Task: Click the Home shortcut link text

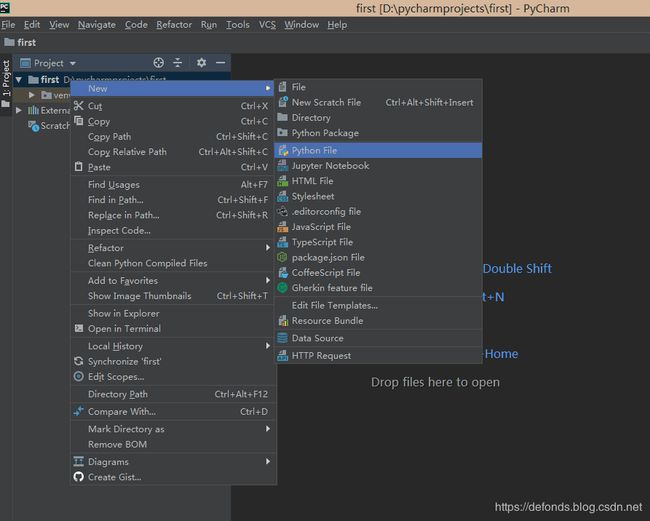Action: point(501,354)
